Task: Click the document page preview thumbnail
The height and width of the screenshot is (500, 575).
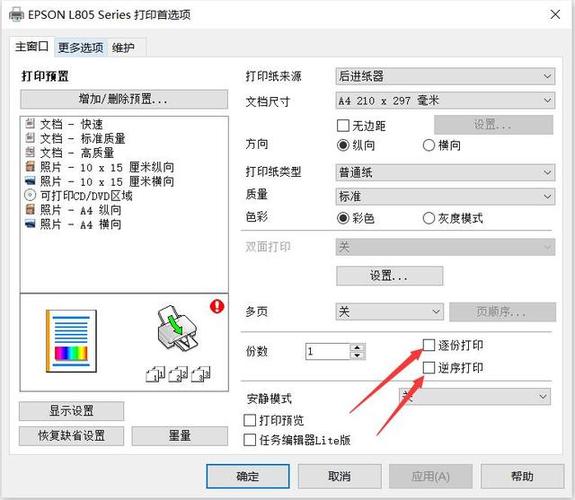Action: coord(71,341)
